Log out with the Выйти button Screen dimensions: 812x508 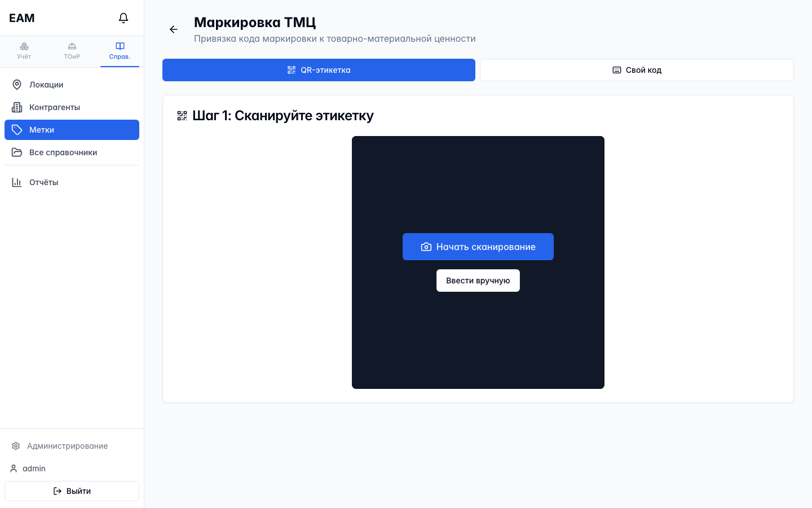72,491
